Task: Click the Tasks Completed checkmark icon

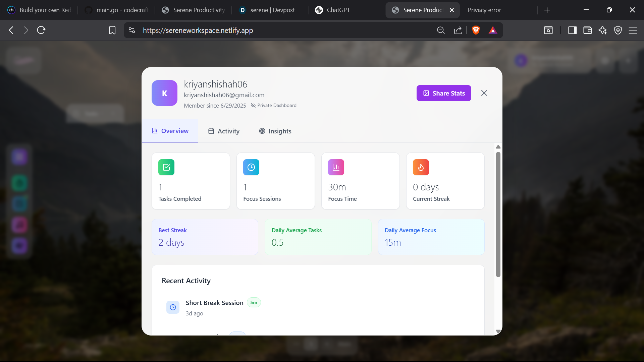Action: pyautogui.click(x=166, y=167)
